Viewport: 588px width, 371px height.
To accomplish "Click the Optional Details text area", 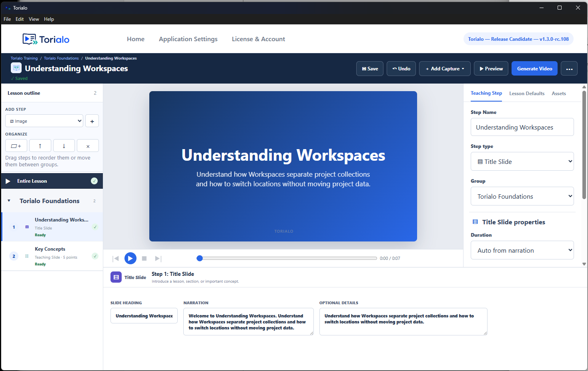I will pyautogui.click(x=403, y=321).
